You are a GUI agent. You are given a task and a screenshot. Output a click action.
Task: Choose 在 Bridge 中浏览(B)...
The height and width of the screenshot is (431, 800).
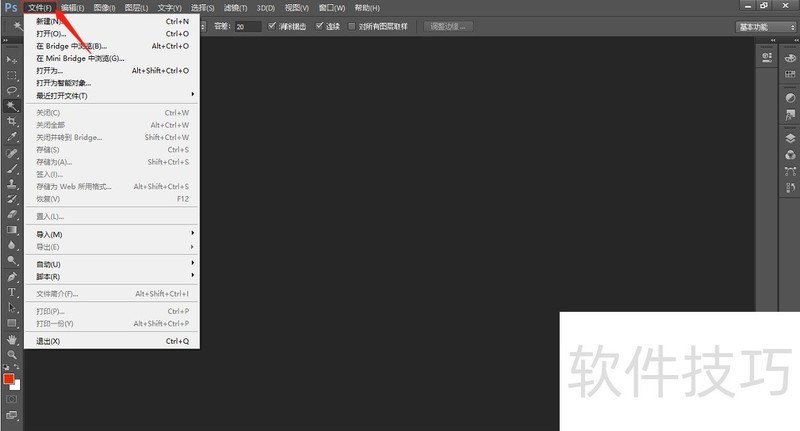[x=111, y=46]
